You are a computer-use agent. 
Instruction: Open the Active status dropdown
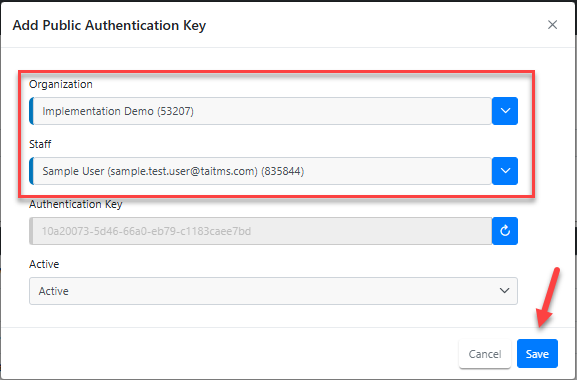(273, 291)
